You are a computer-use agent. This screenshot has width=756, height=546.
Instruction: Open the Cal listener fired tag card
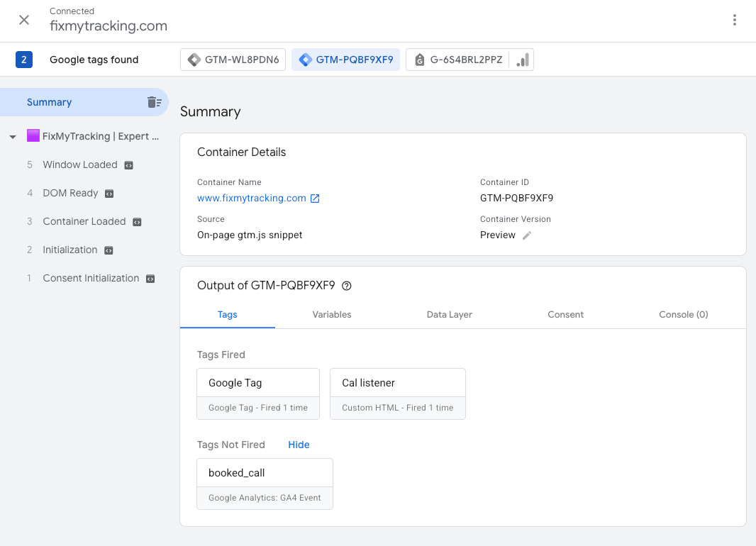(398, 394)
